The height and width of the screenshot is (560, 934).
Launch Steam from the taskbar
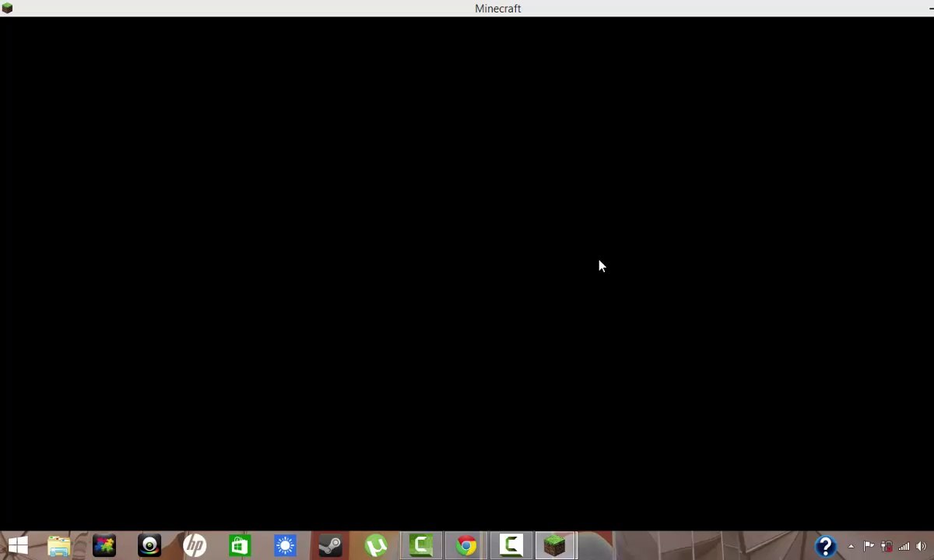pyautogui.click(x=330, y=546)
